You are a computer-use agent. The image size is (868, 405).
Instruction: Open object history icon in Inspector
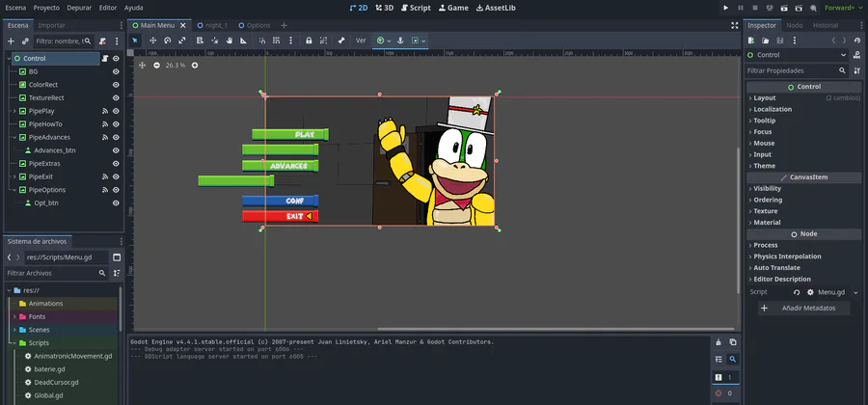(857, 40)
